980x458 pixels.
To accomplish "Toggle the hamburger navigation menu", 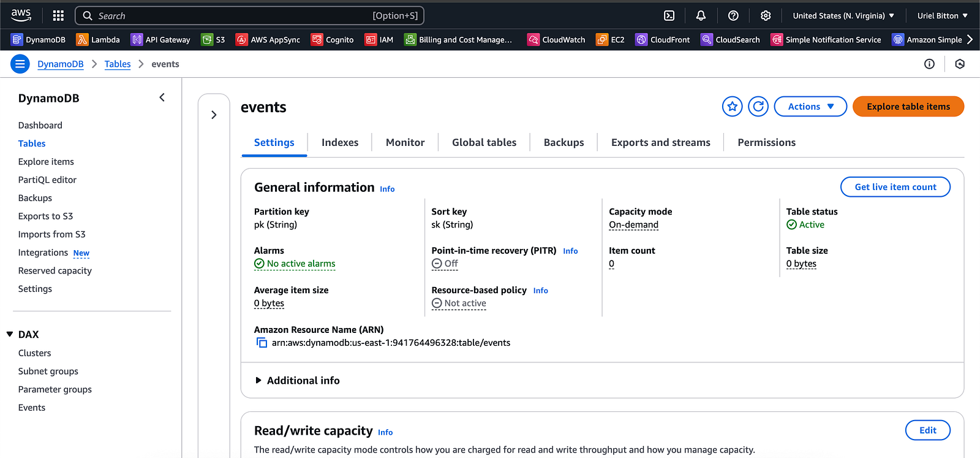I will 20,64.
